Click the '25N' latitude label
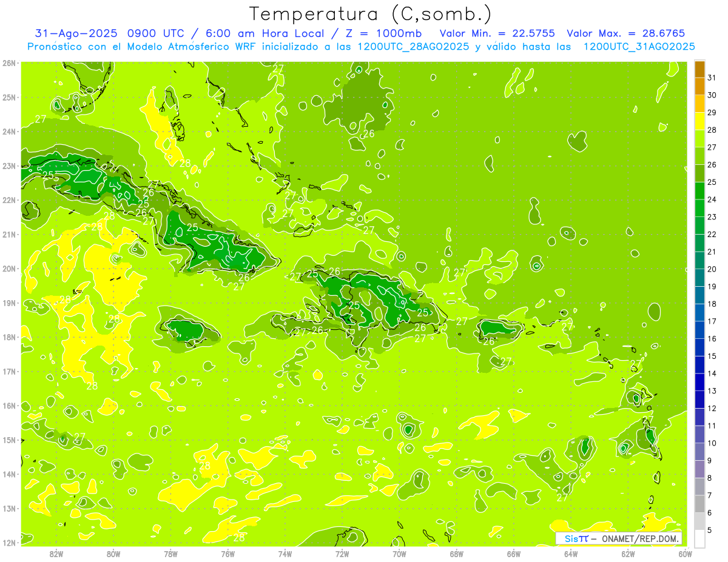Viewport: 728px width, 562px height. [9, 97]
